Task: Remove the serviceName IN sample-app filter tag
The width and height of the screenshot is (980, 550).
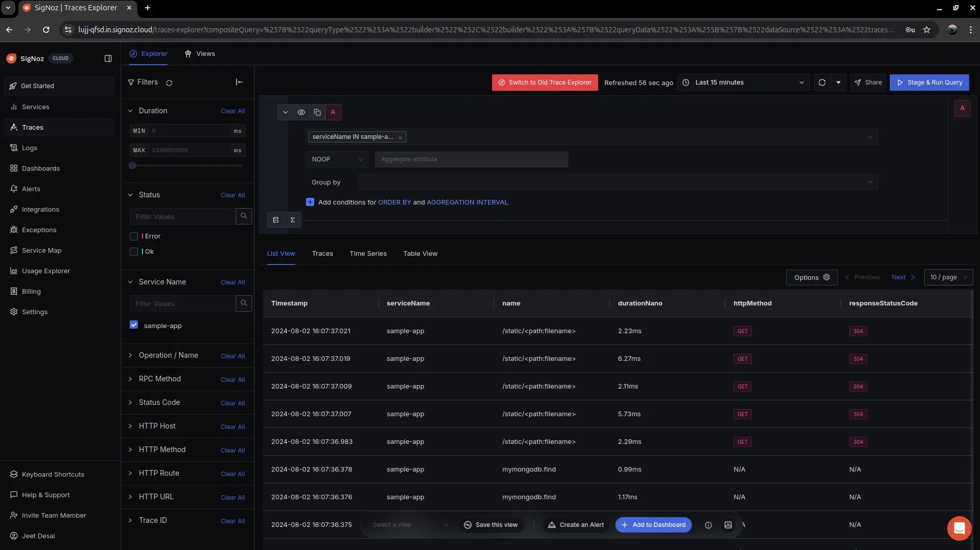Action: point(400,137)
